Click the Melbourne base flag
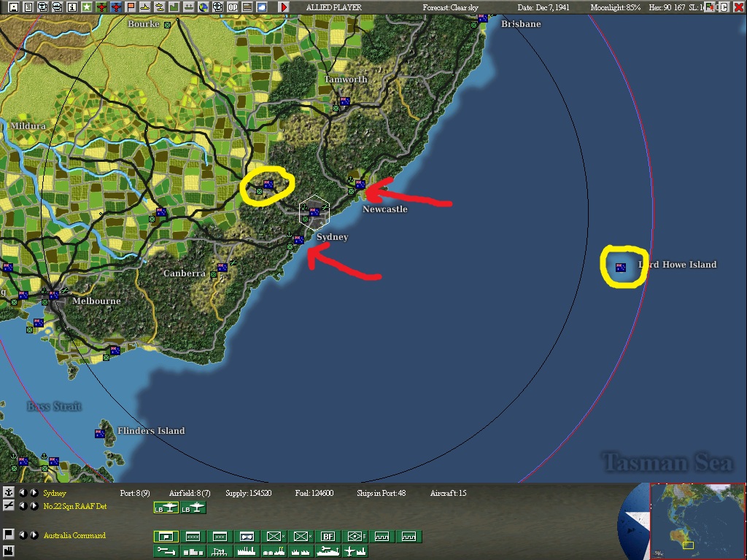747x560 pixels. pos(54,295)
